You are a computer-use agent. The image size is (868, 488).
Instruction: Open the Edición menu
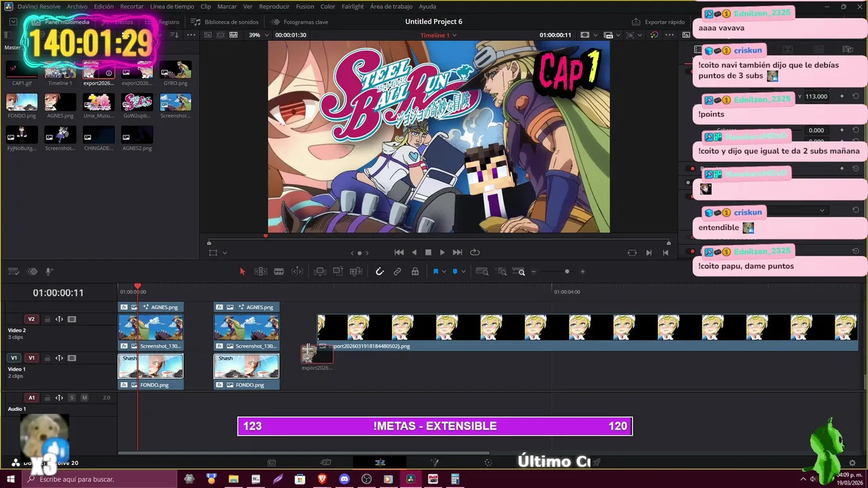104,6
